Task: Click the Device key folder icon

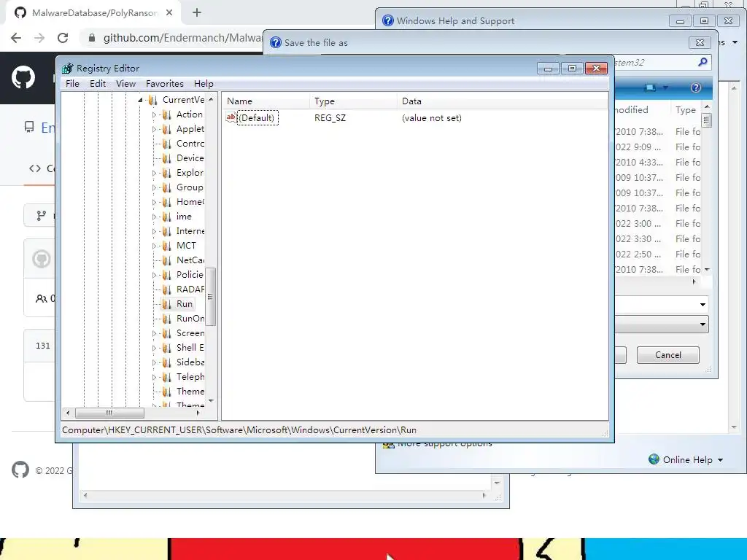Action: coord(167,158)
